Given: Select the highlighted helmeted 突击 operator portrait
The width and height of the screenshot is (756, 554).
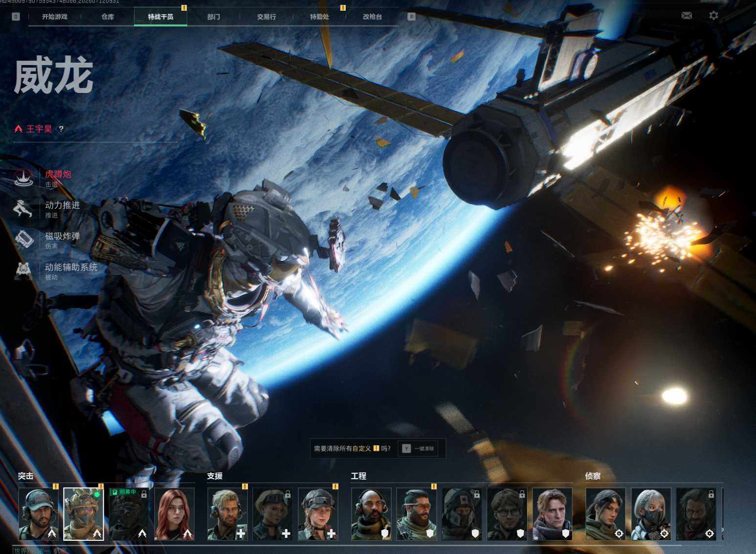Looking at the screenshot, I should [84, 514].
